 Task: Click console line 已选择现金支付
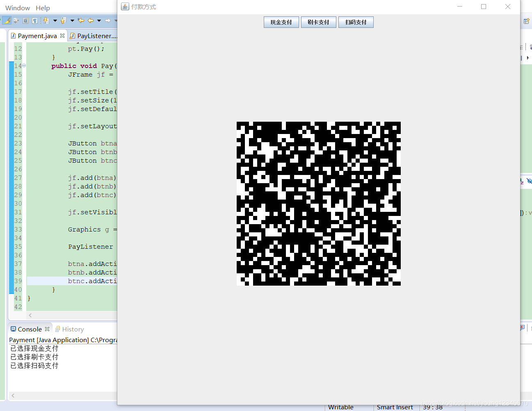tap(34, 348)
